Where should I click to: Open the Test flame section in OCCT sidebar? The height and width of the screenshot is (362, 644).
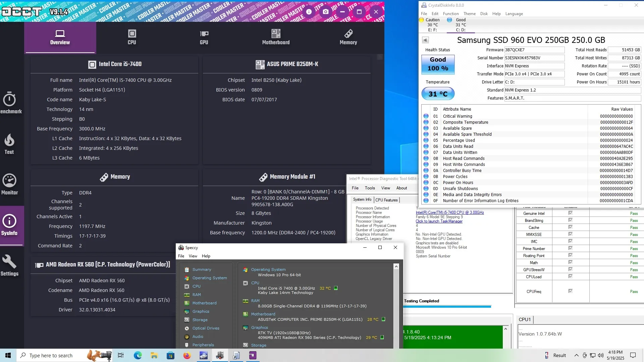tap(9, 144)
